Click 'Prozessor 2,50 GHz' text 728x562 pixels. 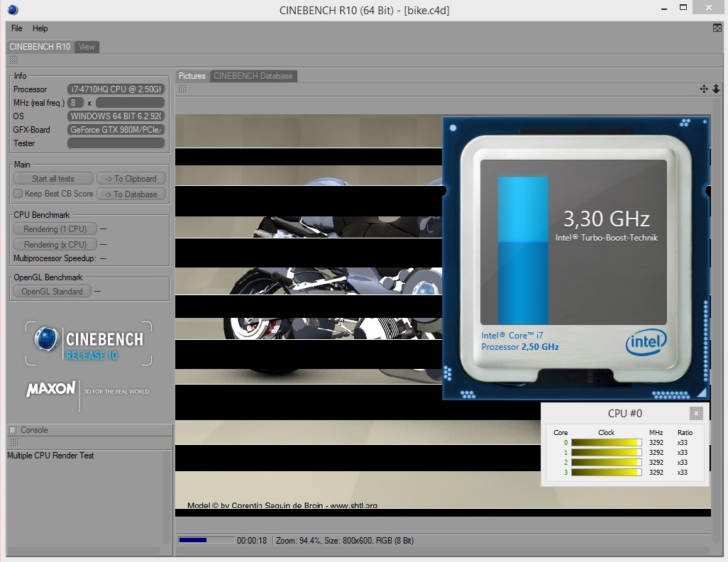[x=520, y=347]
